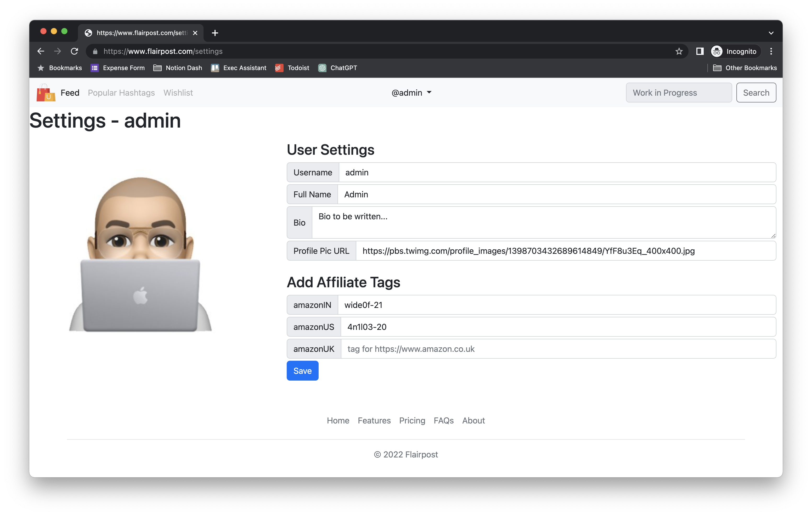Click into the Bio textarea

(544, 222)
